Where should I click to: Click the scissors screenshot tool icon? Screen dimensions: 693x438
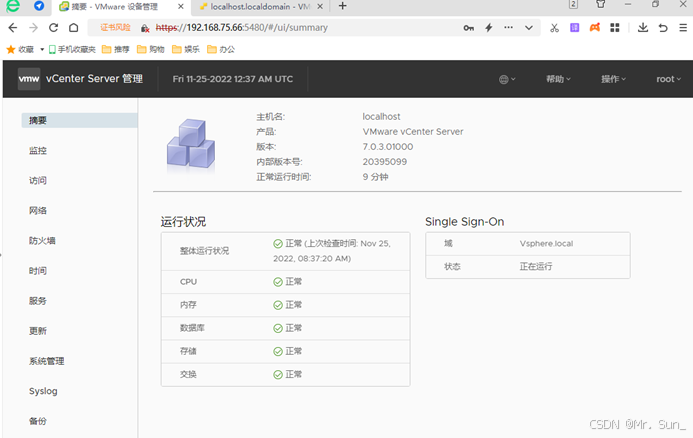pyautogui.click(x=554, y=28)
